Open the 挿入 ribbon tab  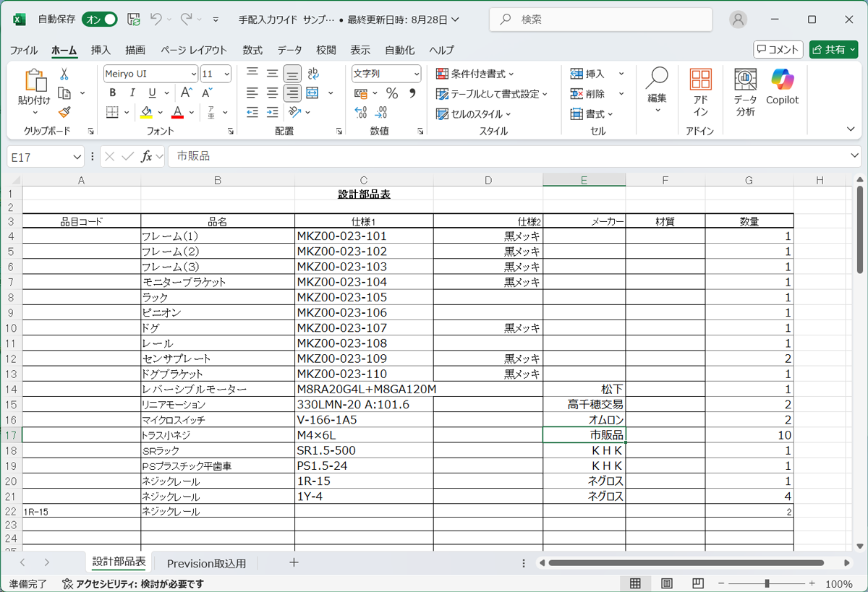101,50
